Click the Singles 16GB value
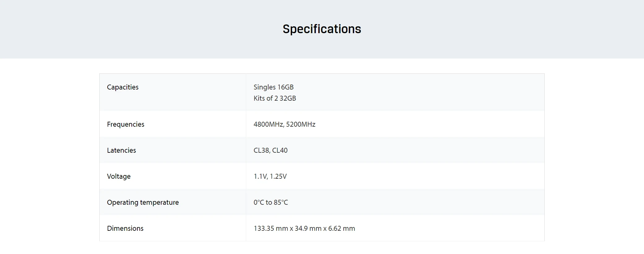 pyautogui.click(x=273, y=87)
